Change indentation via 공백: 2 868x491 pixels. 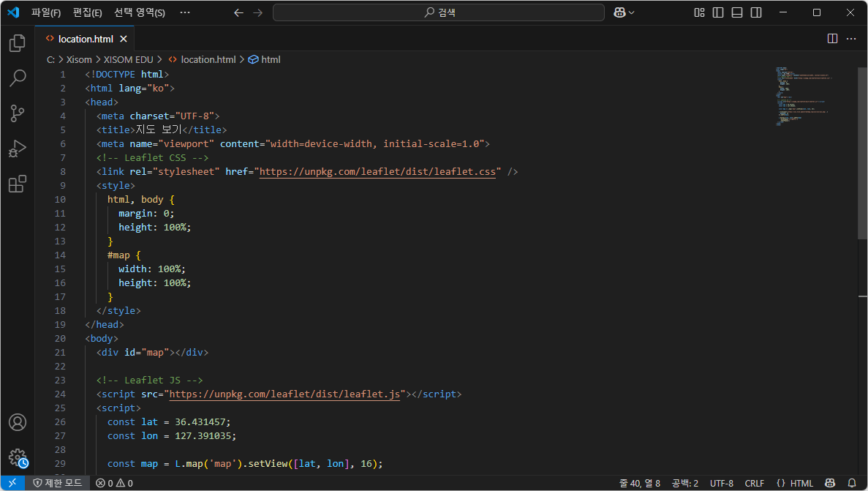(x=684, y=483)
